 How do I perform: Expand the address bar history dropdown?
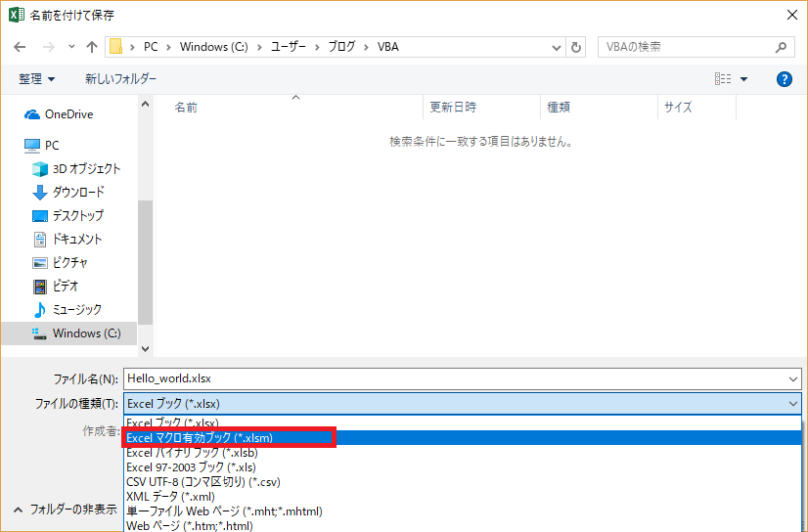(x=556, y=47)
